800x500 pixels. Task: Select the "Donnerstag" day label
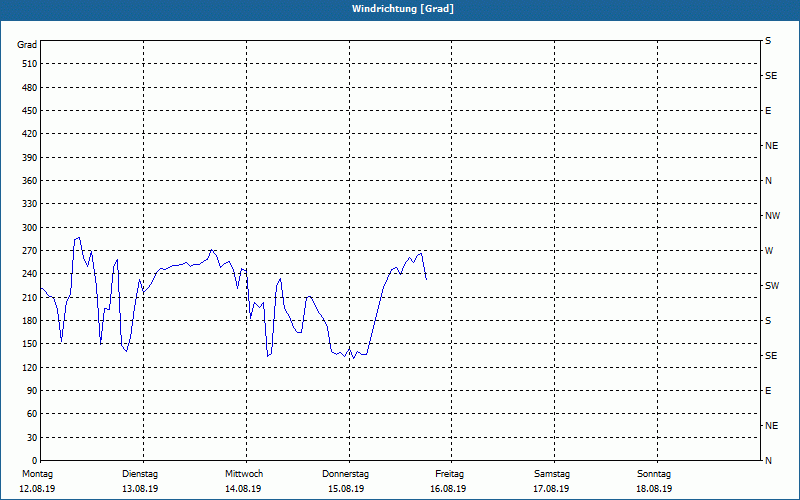pos(345,474)
